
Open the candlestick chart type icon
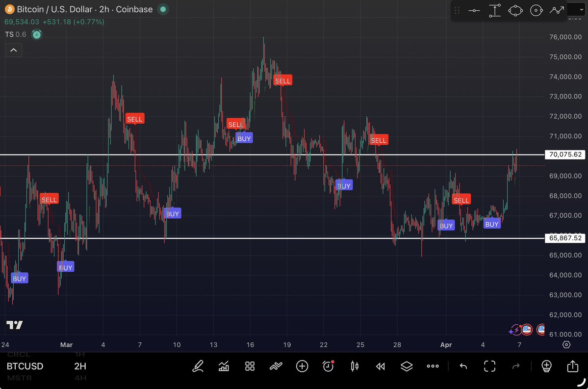pos(355,366)
